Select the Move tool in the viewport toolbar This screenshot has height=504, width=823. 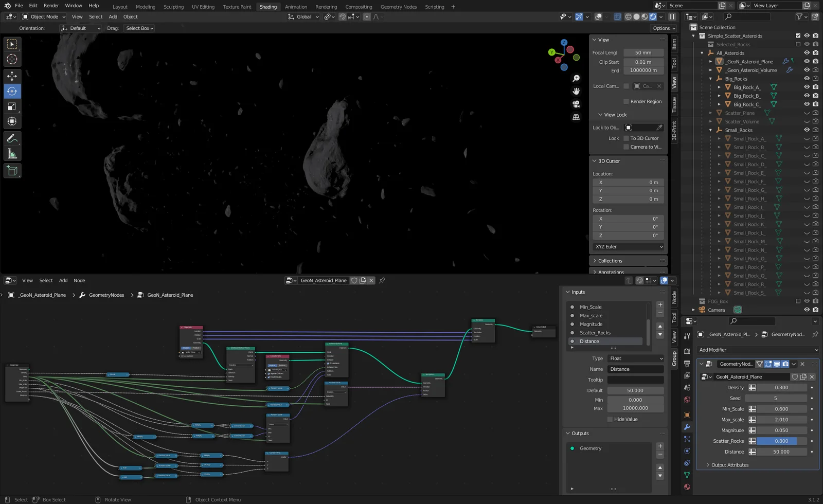coord(12,76)
